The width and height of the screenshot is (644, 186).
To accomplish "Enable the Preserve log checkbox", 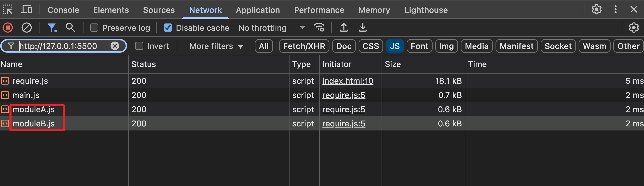I will pyautogui.click(x=94, y=28).
